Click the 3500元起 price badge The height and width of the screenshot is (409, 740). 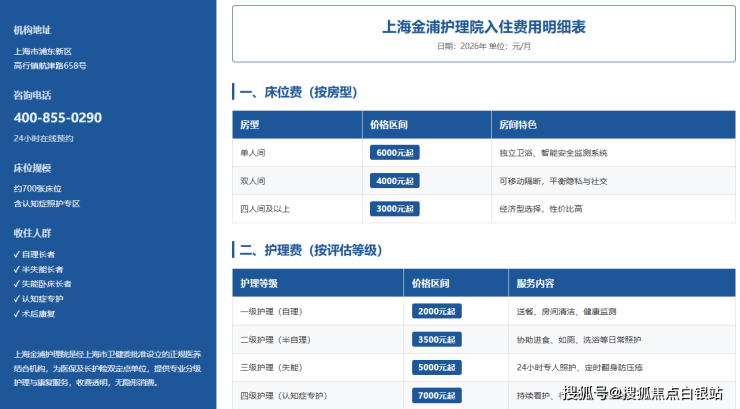tap(437, 339)
